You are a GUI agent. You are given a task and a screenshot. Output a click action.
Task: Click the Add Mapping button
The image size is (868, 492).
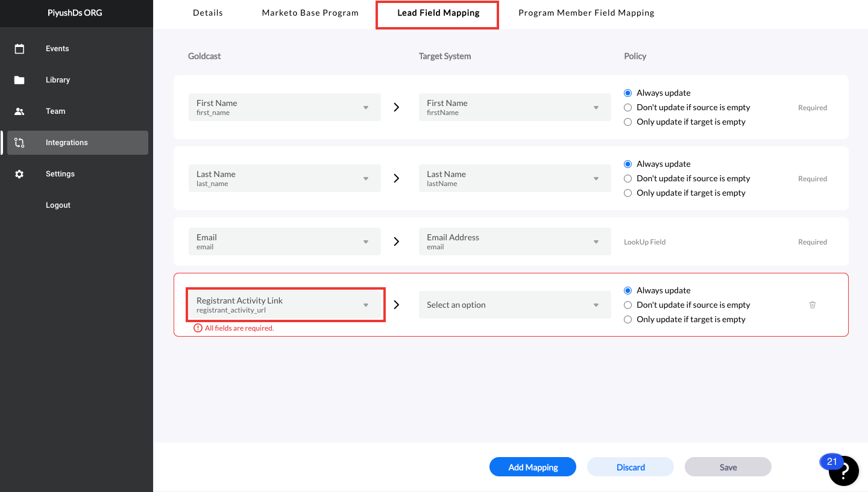(533, 467)
